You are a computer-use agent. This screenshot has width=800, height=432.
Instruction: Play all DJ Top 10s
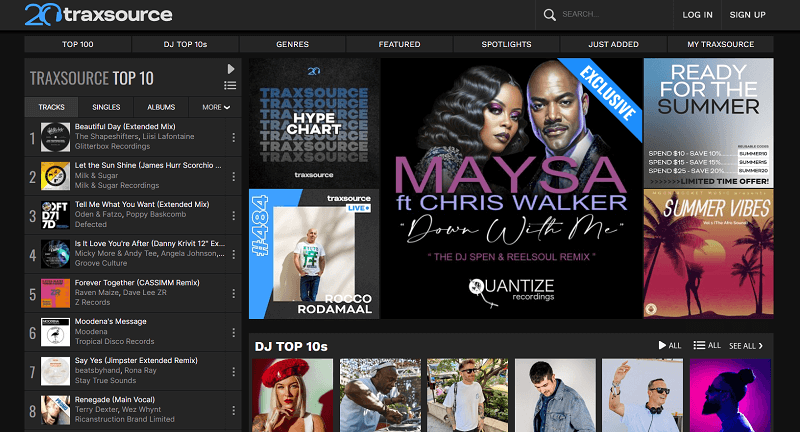[669, 346]
